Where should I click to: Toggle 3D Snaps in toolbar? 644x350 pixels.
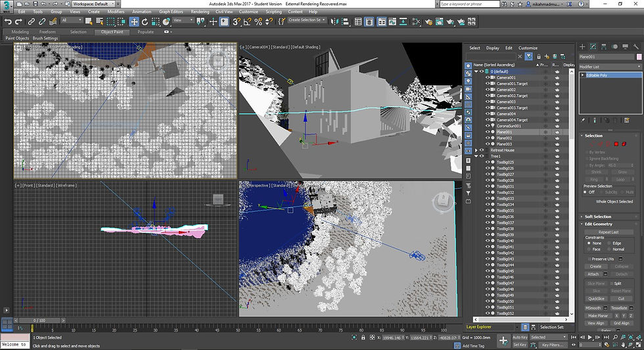point(236,22)
